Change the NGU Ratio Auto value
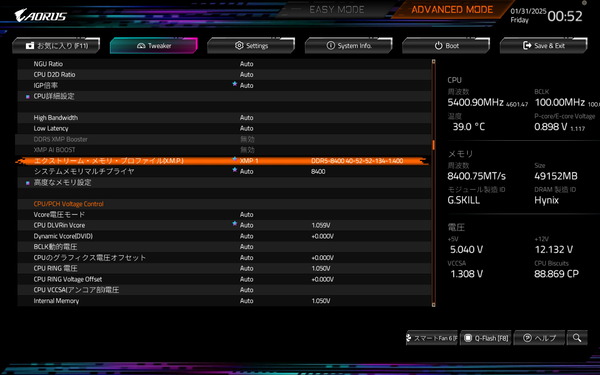The image size is (600, 375). tap(246, 64)
